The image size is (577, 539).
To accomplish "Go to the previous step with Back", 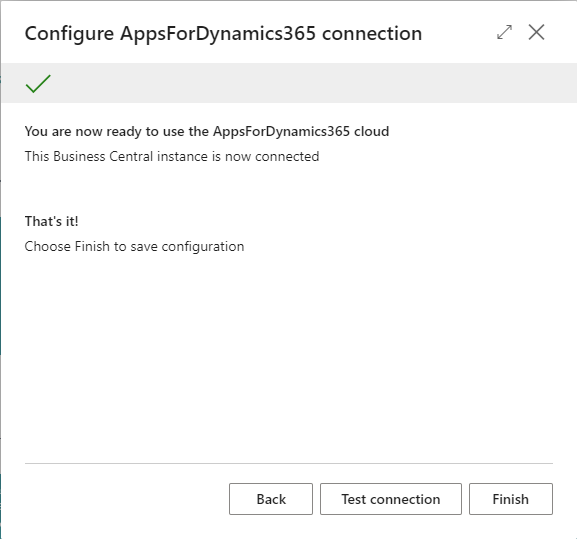I will click(271, 499).
